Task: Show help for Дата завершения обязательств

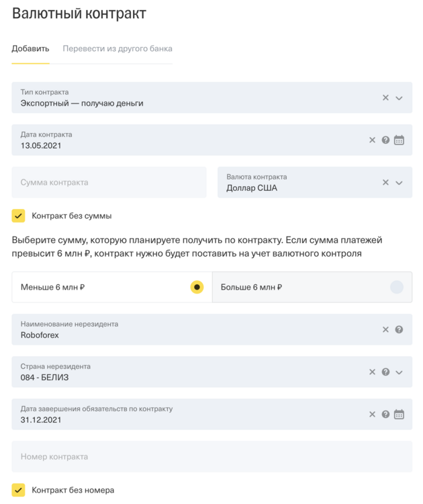Action: click(x=385, y=415)
